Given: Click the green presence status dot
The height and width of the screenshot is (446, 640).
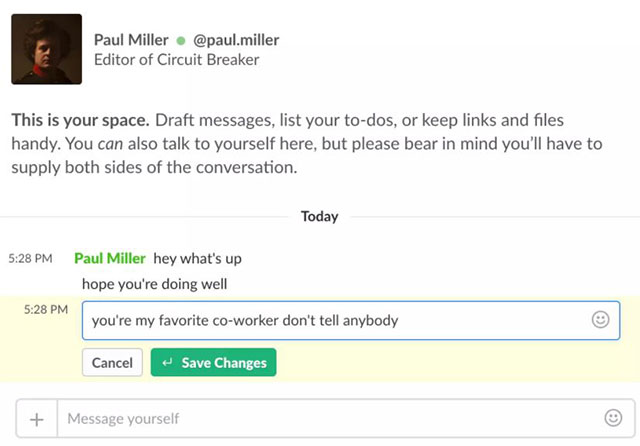Looking at the screenshot, I should click(x=181, y=41).
